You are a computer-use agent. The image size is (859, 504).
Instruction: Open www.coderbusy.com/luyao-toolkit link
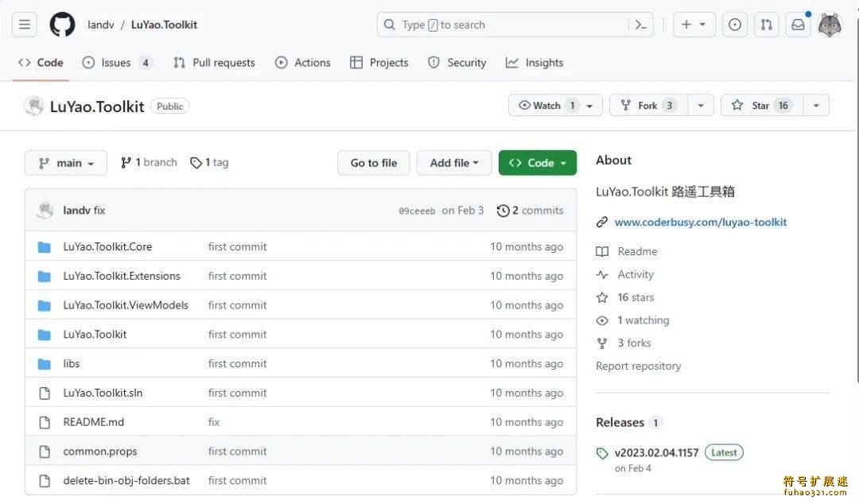701,222
